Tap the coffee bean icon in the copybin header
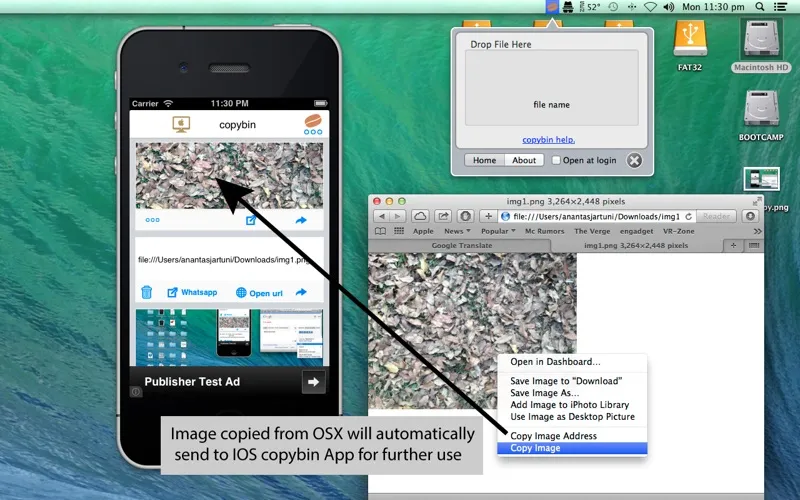The height and width of the screenshot is (500, 800). [x=312, y=124]
